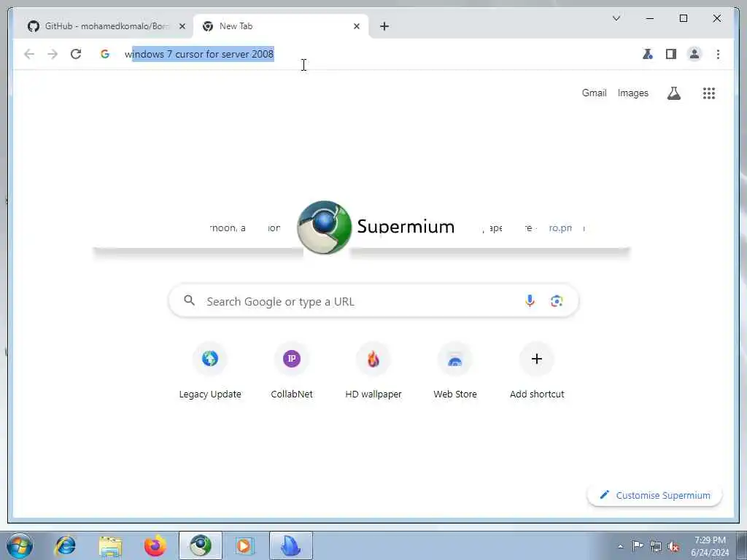Image resolution: width=747 pixels, height=560 pixels.
Task: Close the New Tab tab
Action: tap(356, 26)
